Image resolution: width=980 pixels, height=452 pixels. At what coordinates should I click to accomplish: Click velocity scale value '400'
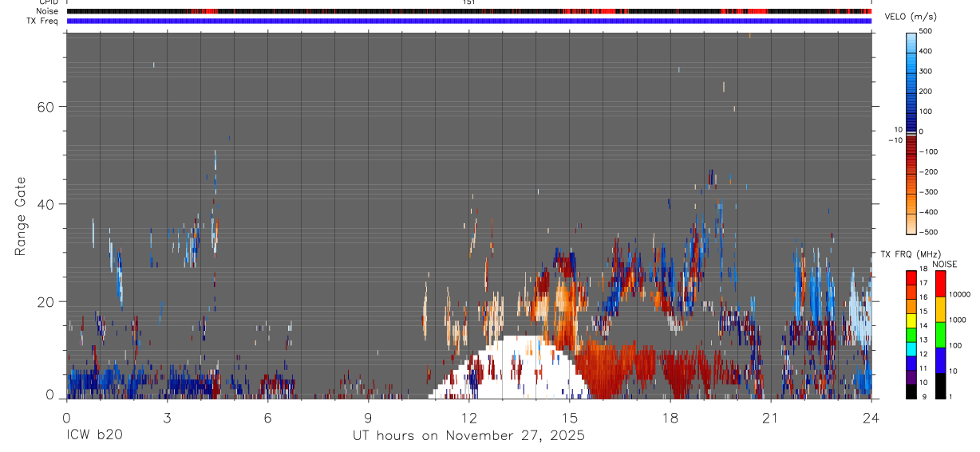pos(926,51)
